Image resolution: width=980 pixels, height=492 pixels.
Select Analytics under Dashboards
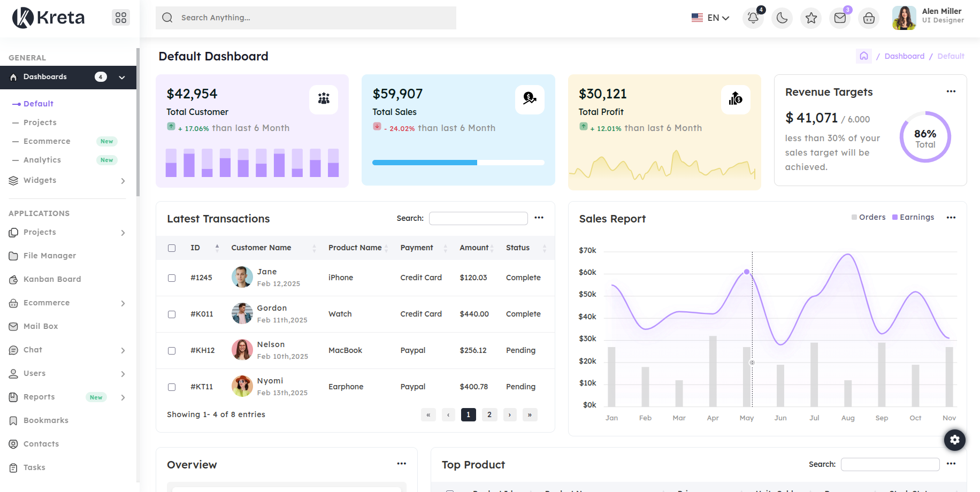42,160
